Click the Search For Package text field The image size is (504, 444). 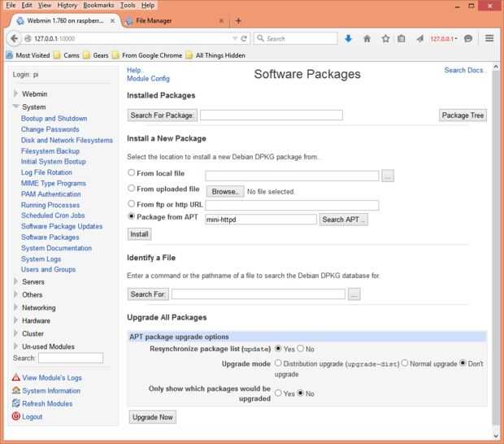click(x=272, y=115)
